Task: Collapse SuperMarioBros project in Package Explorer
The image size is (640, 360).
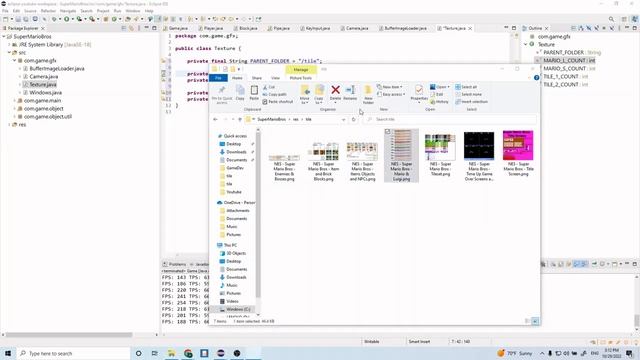Action: click(x=4, y=36)
